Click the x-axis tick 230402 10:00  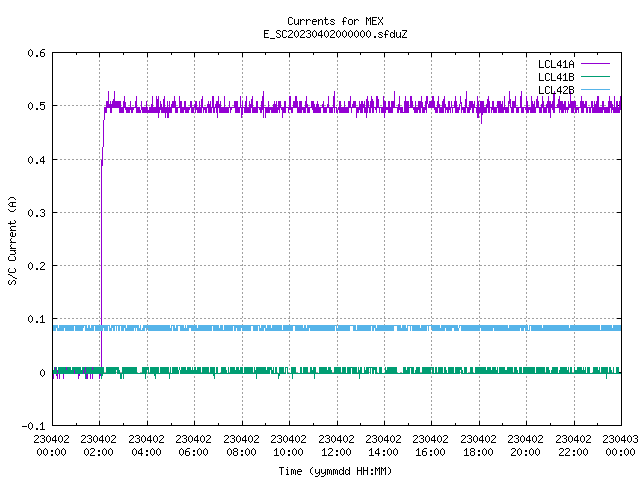coord(288,446)
